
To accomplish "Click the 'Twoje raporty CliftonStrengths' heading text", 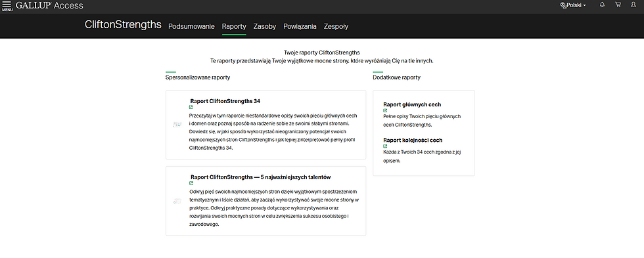I will coord(322,53).
